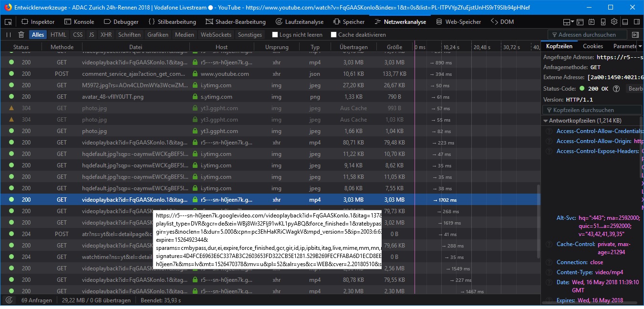Open the Laufzeitanalyse tab

coord(300,22)
